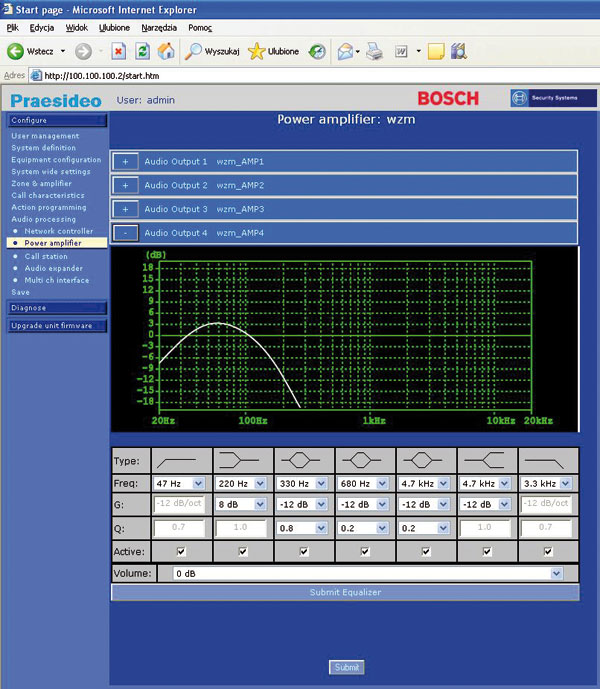Screen dimensions: 600x689
Task: Click the Mail envelope icon
Action: coord(345,51)
